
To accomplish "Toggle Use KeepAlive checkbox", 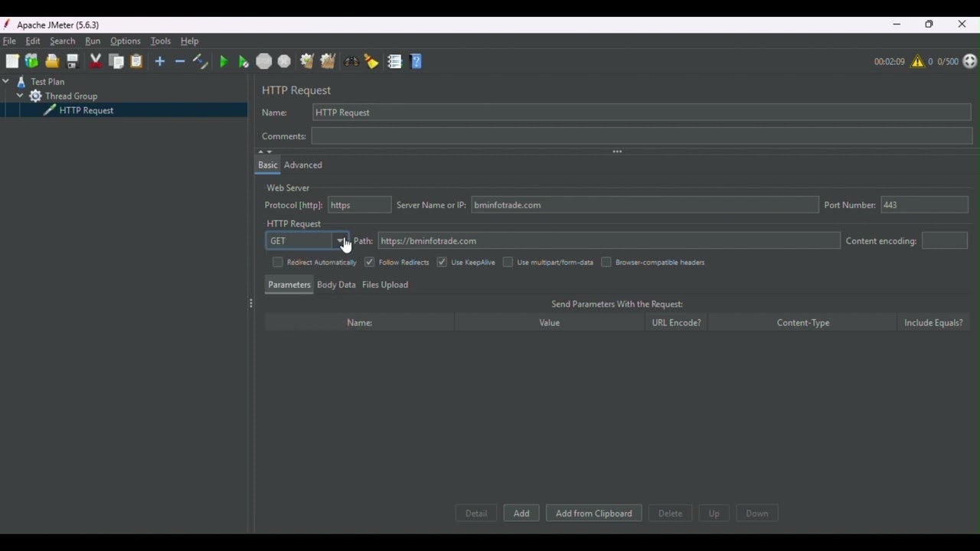I will 442,262.
